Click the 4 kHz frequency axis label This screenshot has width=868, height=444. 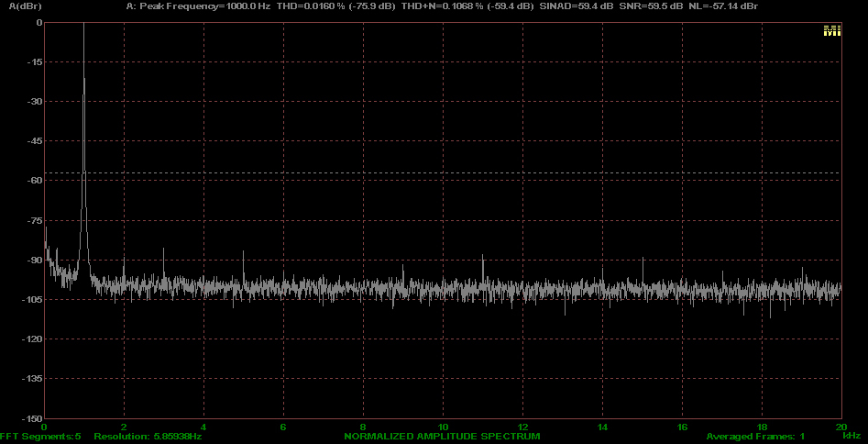203,427
